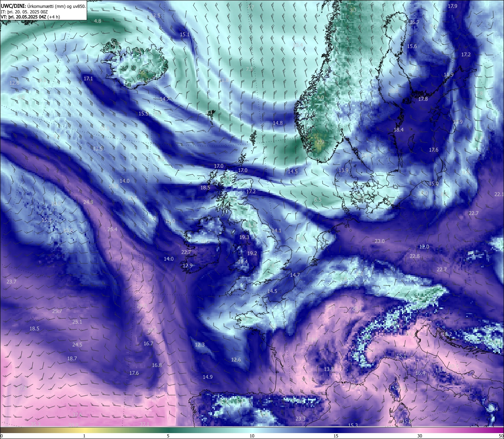Screen dimensions: 504x439
Task: Click the 5 tick on color scale
Action: coord(168,435)
